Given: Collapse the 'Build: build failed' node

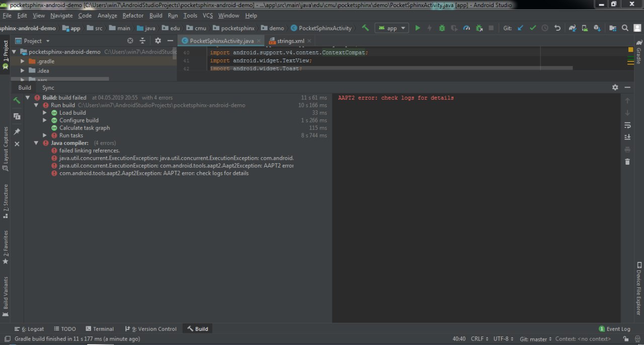Looking at the screenshot, I should point(28,98).
